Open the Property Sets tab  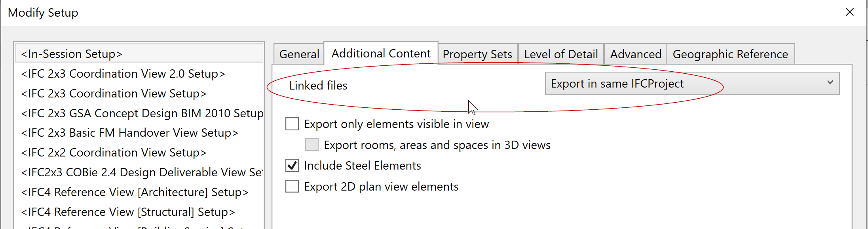477,53
